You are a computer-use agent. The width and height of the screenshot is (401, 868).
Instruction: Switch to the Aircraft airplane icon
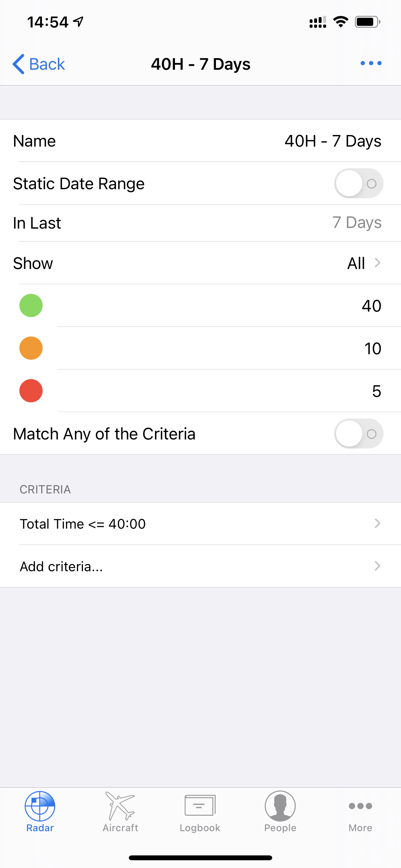click(120, 806)
